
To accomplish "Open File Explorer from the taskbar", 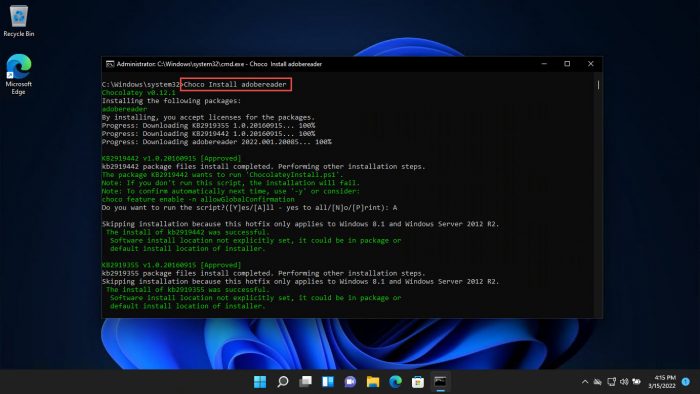I will pos(373,382).
